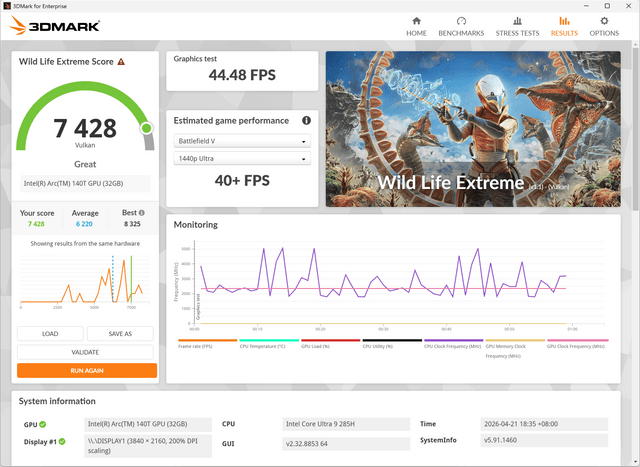Click the score warning triangle icon
Image resolution: width=640 pixels, height=467 pixels.
121,62
